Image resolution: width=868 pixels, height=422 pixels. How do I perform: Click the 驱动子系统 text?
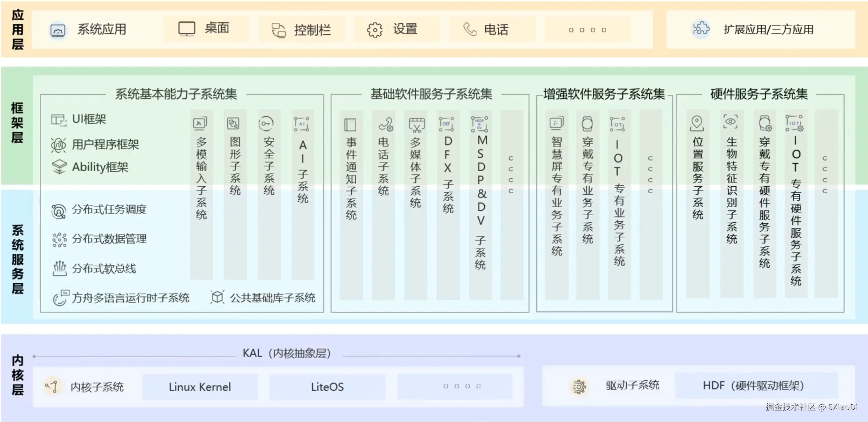click(632, 385)
